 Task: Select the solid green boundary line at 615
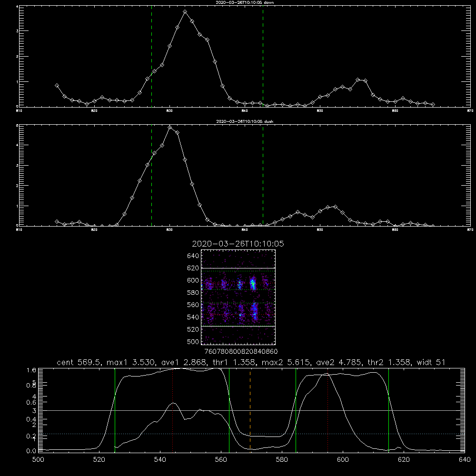pyautogui.click(x=388, y=410)
